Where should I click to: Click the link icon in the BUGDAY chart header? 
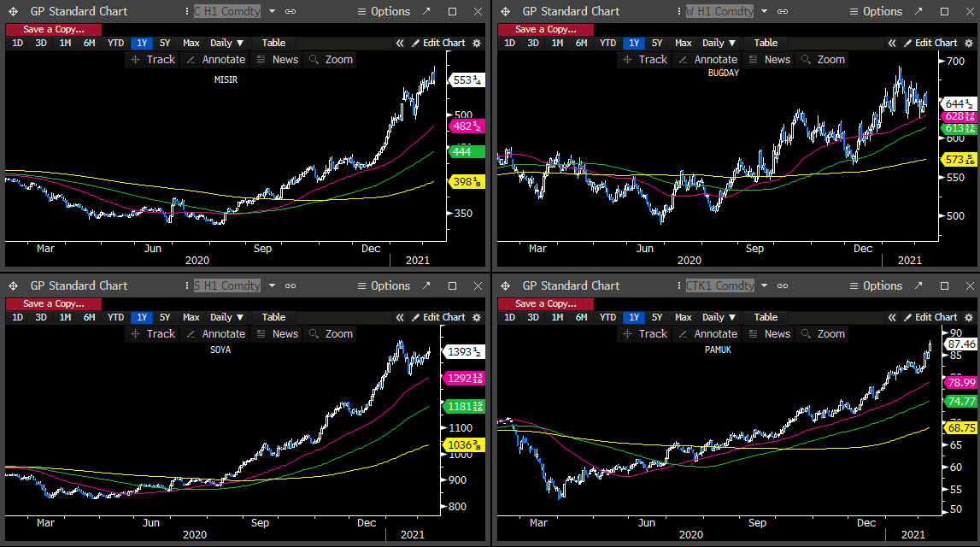783,11
